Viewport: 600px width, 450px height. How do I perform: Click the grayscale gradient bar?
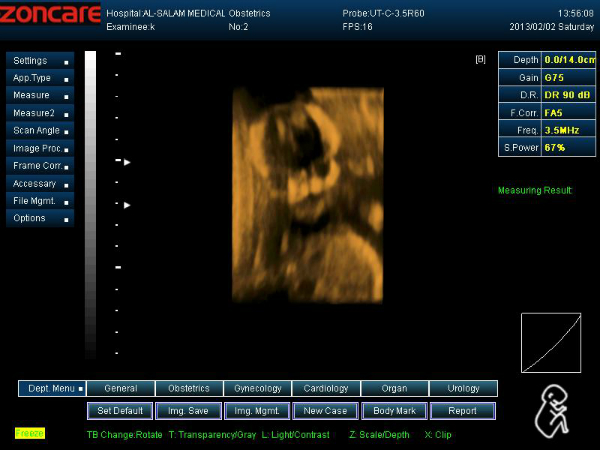pyautogui.click(x=91, y=205)
